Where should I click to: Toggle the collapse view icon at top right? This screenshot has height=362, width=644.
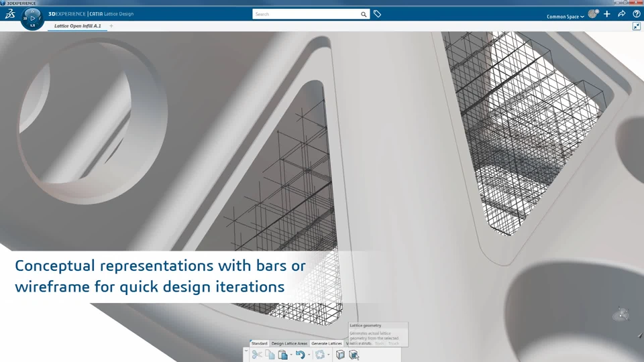click(x=636, y=26)
